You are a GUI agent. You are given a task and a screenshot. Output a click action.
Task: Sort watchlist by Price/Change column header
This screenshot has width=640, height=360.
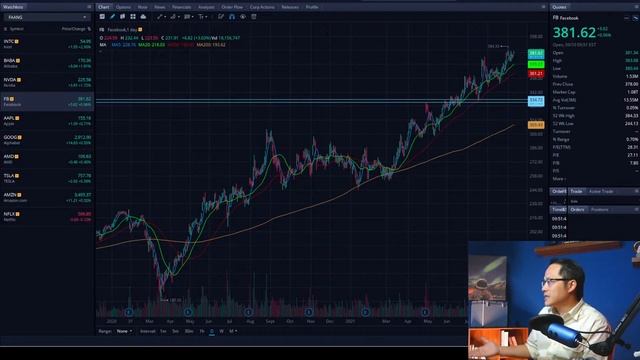pos(76,29)
